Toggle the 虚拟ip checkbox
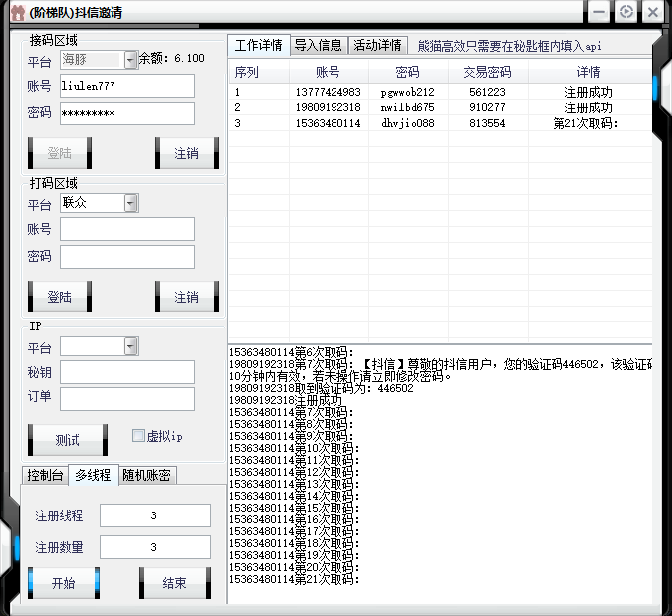 (x=138, y=436)
